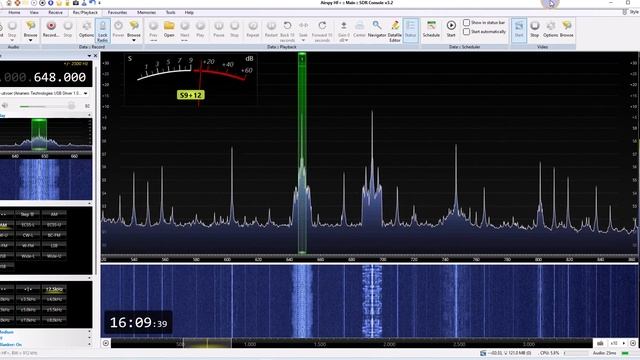This screenshot has width=640, height=360.
Task: Select the Wide-U mode button
Action: [54, 256]
